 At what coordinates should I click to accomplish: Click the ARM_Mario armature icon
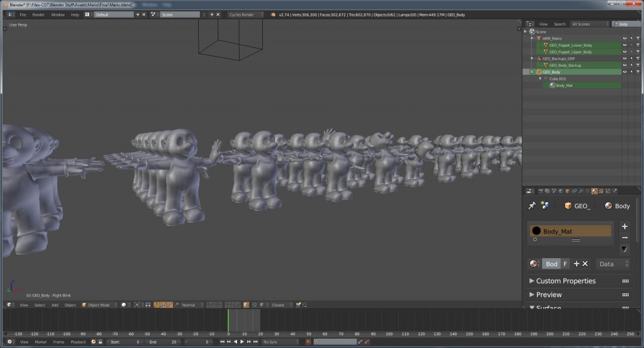click(538, 38)
